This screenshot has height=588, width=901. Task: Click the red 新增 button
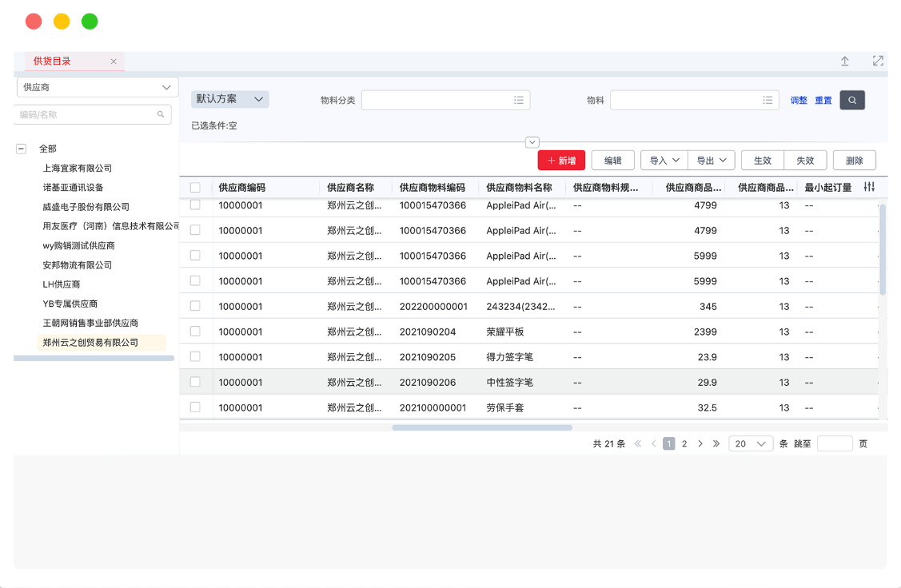(561, 161)
